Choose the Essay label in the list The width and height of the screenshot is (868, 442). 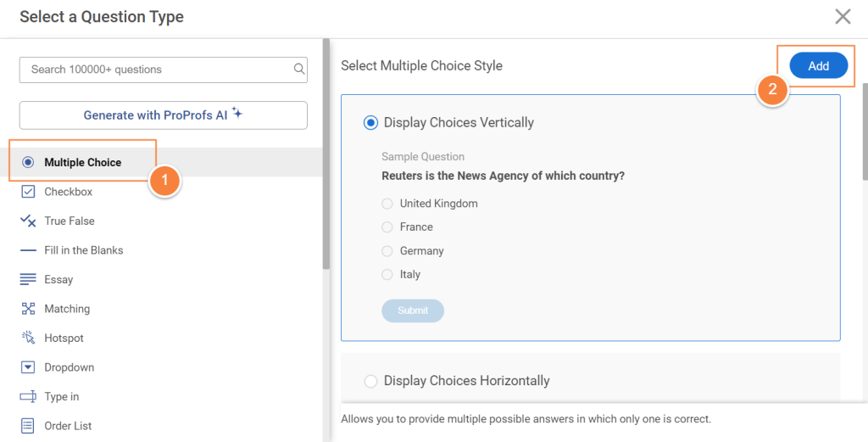(x=58, y=279)
